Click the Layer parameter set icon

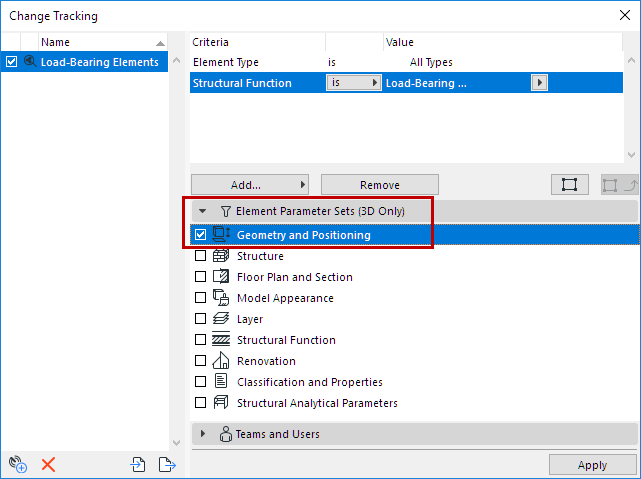[x=221, y=319]
